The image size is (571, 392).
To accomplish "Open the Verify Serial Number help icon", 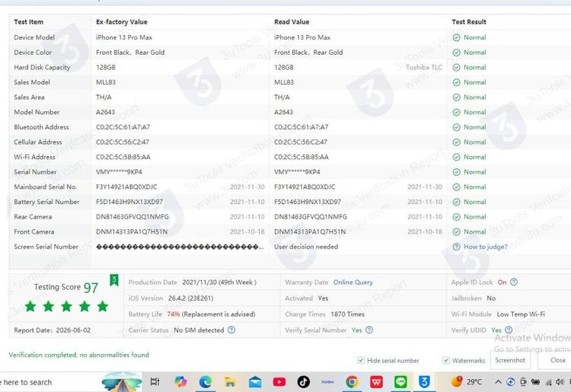I will [x=369, y=330].
